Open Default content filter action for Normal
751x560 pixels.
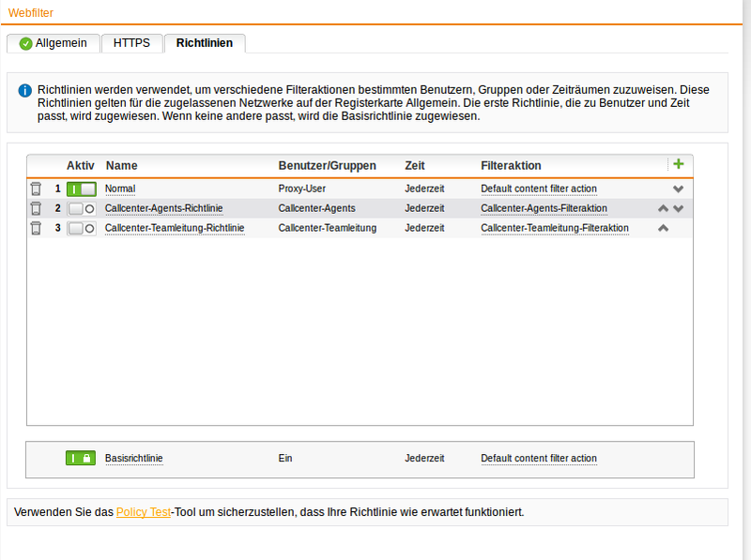(538, 189)
